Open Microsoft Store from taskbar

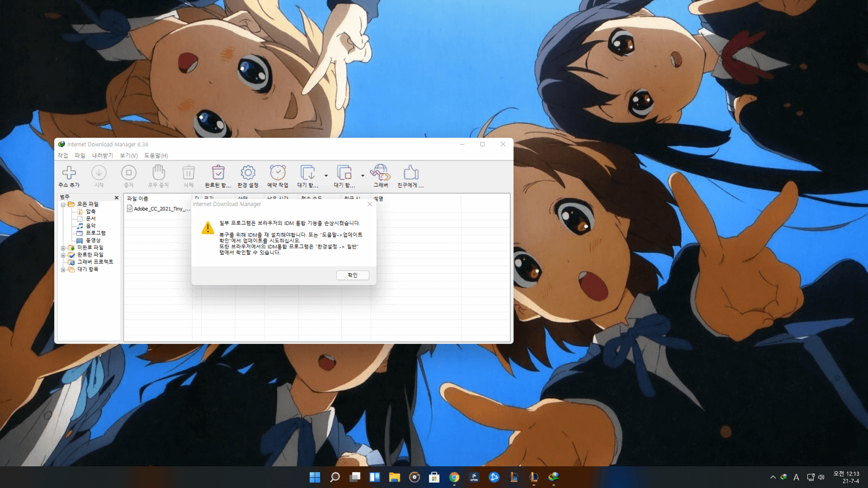(434, 477)
